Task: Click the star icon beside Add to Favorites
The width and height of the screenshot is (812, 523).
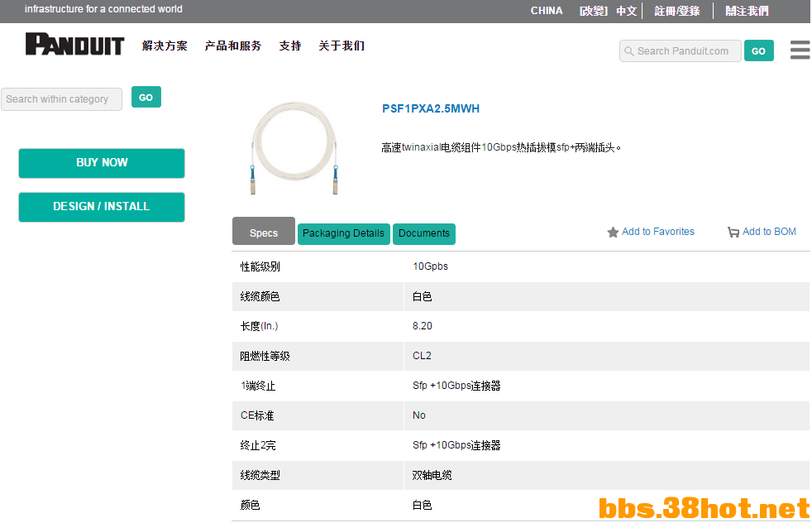Action: click(613, 233)
